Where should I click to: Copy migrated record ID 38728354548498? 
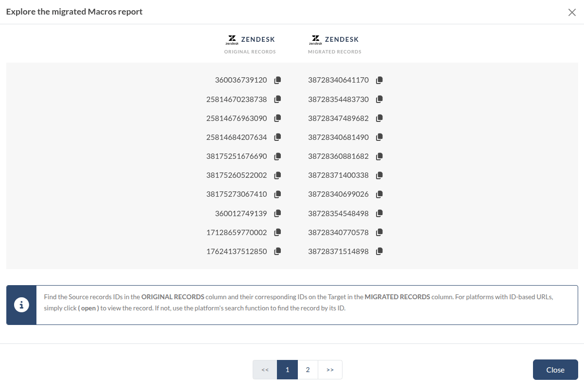tap(379, 213)
